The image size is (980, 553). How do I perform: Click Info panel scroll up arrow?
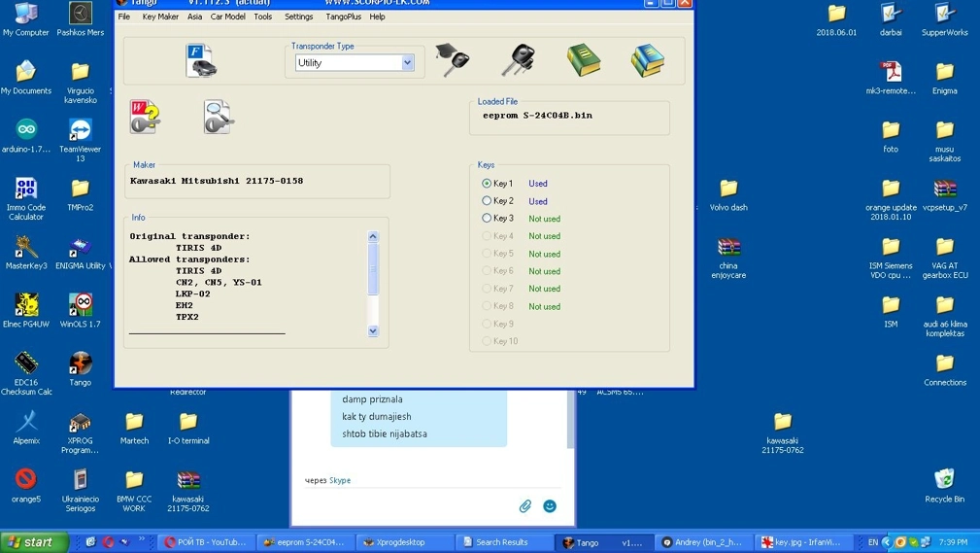(x=373, y=236)
